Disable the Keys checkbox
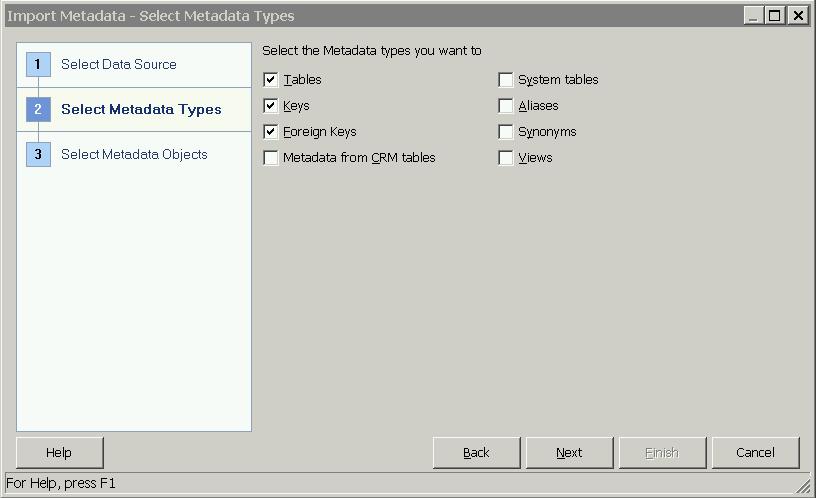The width and height of the screenshot is (816, 498). 271,106
